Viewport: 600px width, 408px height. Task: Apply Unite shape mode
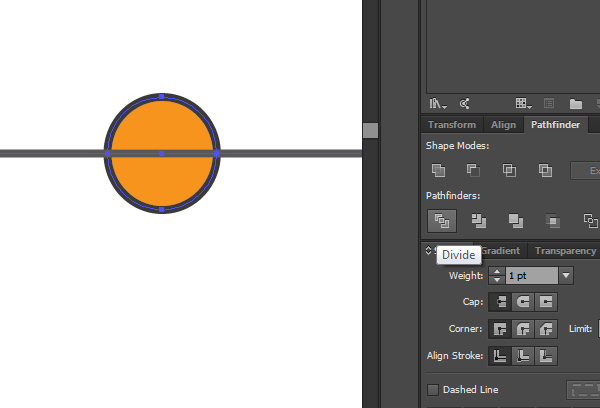(438, 170)
